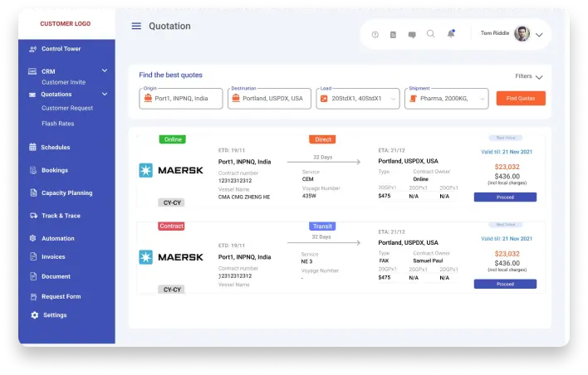This screenshot has height=375, width=588.
Task: Click the blue Transit badge
Action: click(x=322, y=226)
